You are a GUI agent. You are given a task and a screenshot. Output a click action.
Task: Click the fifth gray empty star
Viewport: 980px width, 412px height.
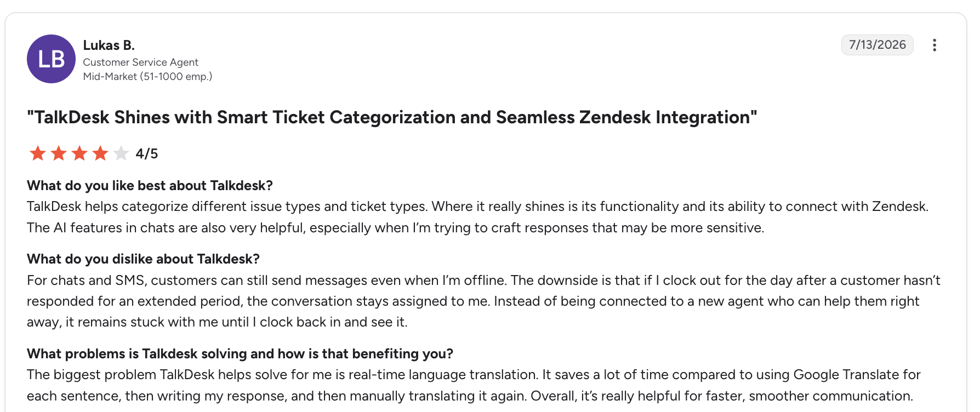[x=121, y=153]
